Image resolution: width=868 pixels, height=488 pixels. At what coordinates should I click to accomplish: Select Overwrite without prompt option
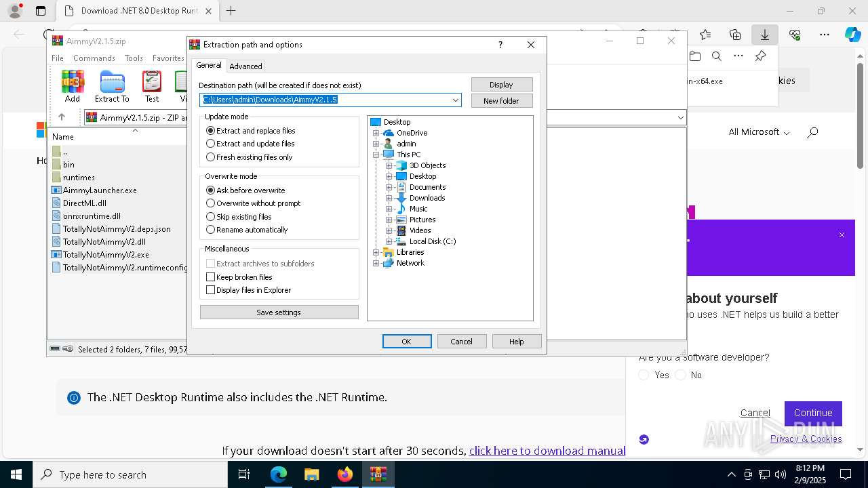253,203
